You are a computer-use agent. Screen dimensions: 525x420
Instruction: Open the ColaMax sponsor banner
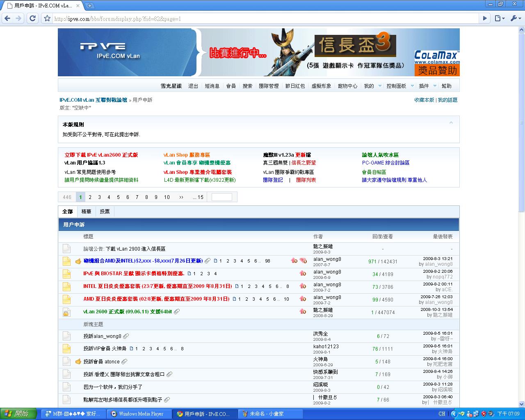(437, 62)
